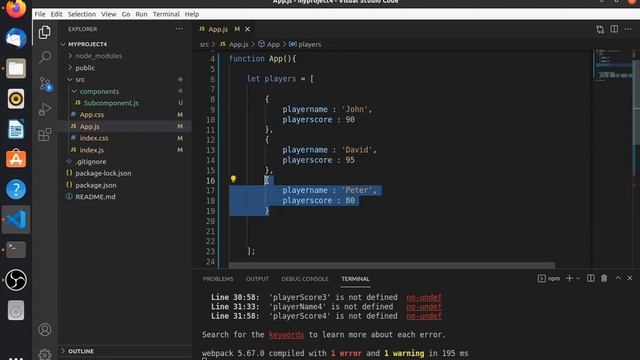The image size is (640, 360).
Task: Open the Accounts menu in activity bar
Action: (45, 329)
